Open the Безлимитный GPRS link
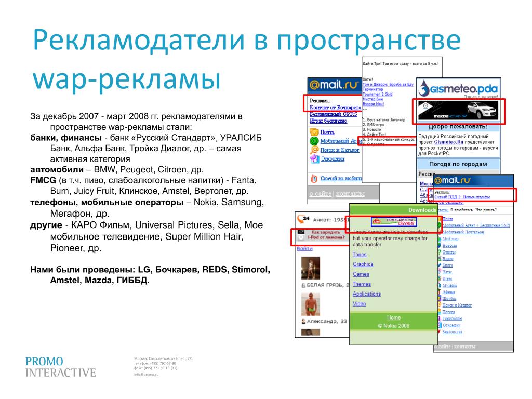 point(333,114)
